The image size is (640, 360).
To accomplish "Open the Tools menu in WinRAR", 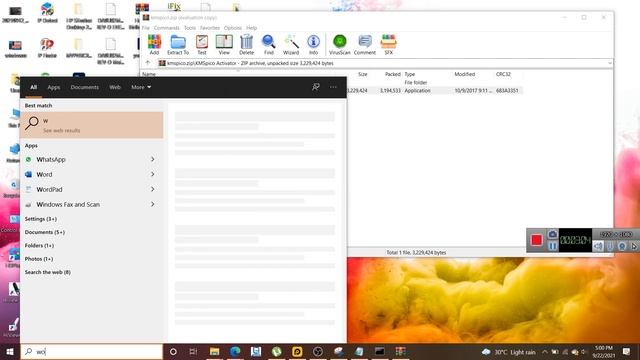I will [190, 28].
